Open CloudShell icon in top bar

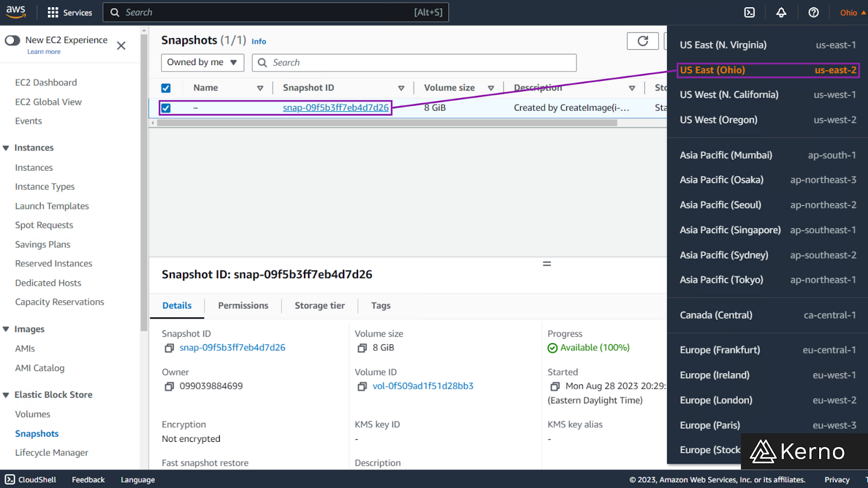pyautogui.click(x=749, y=12)
